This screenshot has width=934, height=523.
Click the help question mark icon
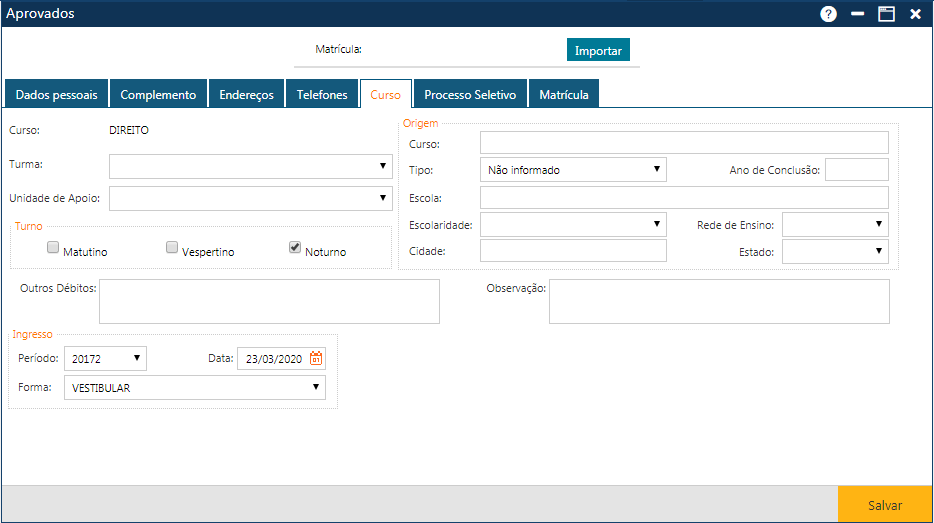[x=828, y=14]
